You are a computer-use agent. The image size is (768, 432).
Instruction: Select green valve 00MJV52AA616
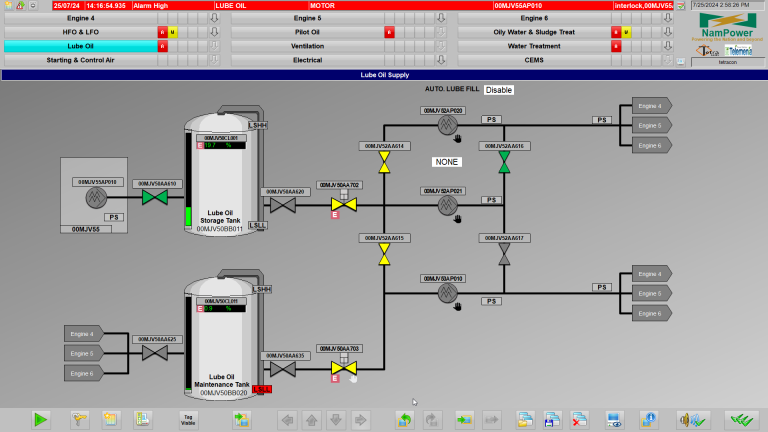(x=504, y=163)
